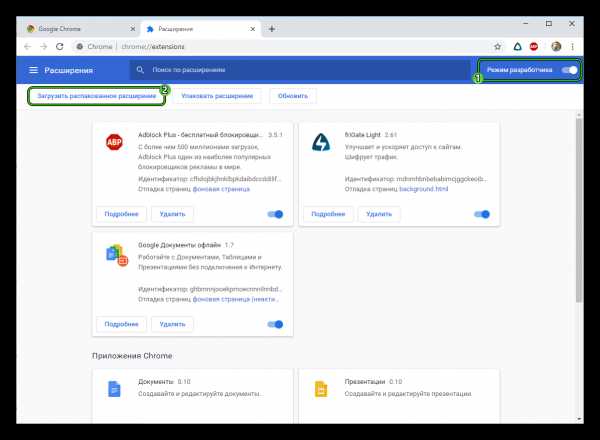Screen dimensions: 600x440
Task: Open friGate background.html link
Action: point(424,189)
